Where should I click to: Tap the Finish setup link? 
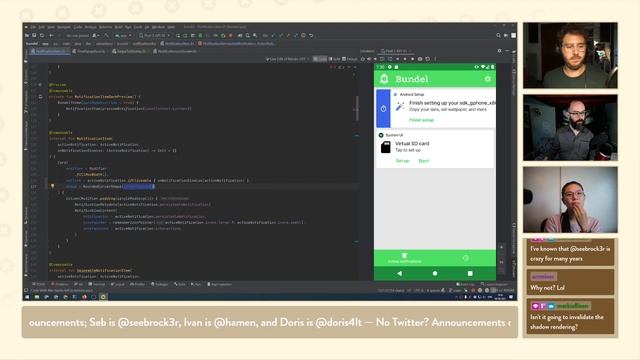[421, 120]
